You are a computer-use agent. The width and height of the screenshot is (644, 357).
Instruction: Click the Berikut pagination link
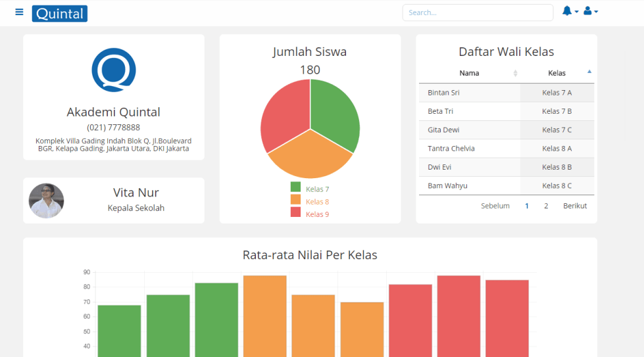click(x=575, y=206)
